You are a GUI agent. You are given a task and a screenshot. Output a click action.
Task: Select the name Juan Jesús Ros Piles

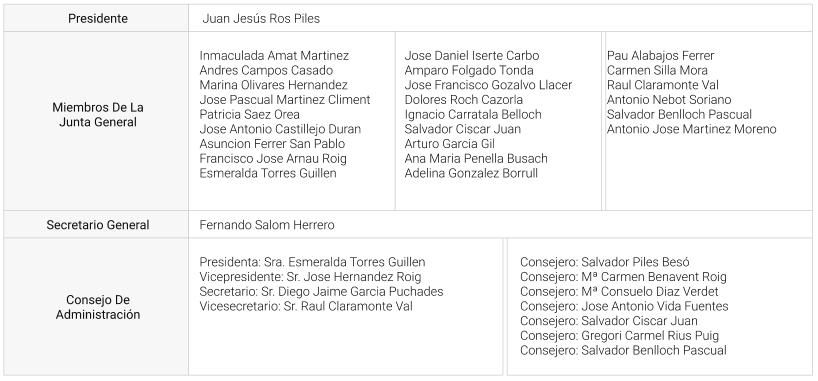(261, 19)
